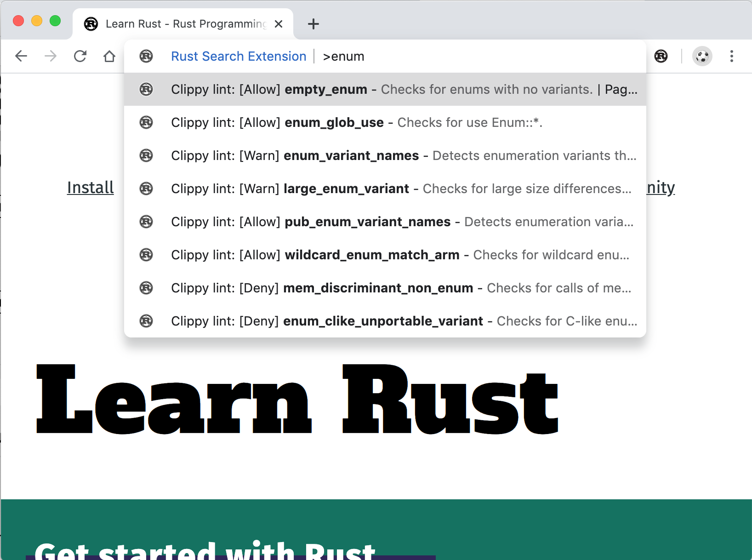Click the Rust icon beside mem_discriminant_non_enum
752x560 pixels.
pyautogui.click(x=146, y=288)
